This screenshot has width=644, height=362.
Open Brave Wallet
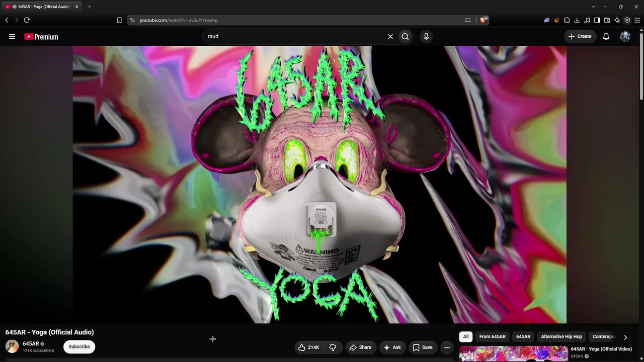click(607, 20)
